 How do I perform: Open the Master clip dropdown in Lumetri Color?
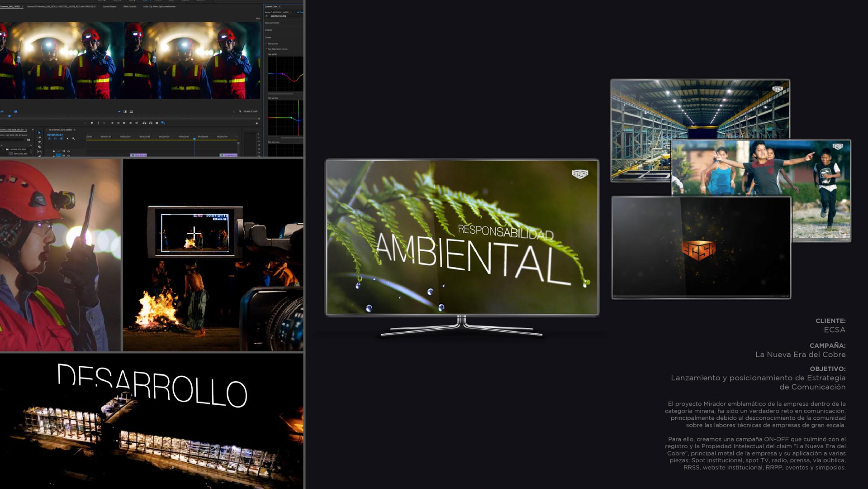click(x=294, y=12)
